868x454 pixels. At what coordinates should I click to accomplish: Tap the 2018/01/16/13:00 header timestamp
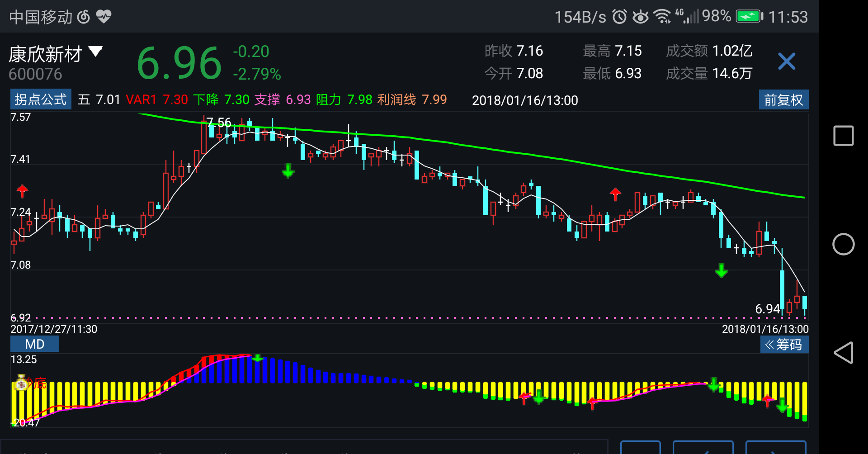click(525, 100)
